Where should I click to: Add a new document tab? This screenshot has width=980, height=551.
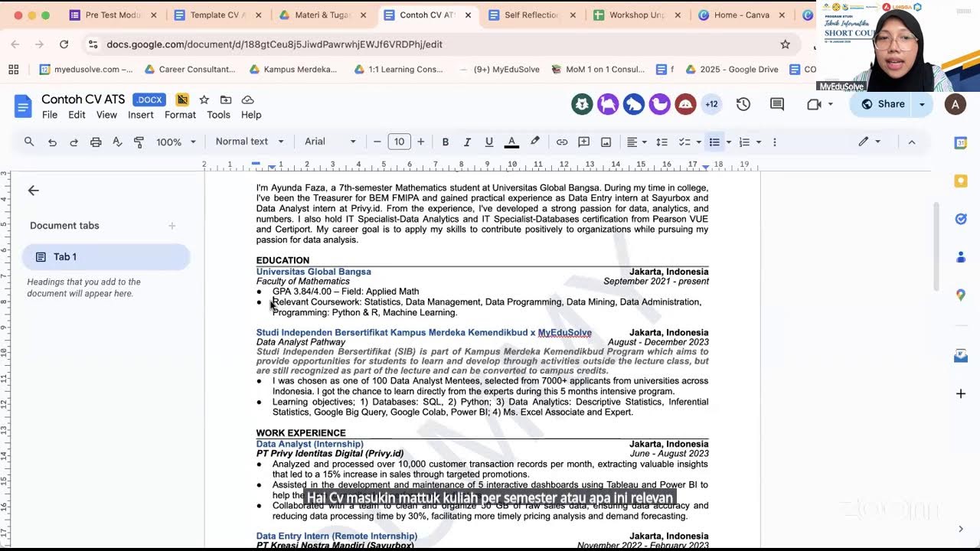(172, 226)
